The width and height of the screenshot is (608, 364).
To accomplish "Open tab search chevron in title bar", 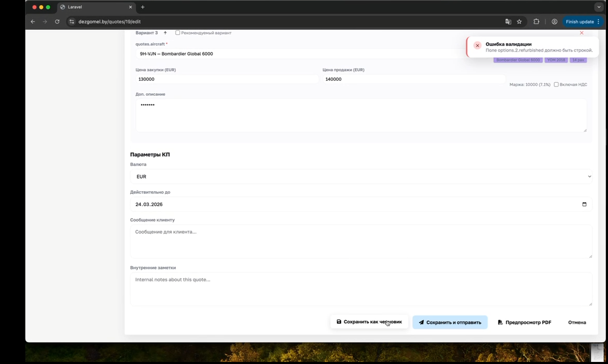I will coord(599,7).
